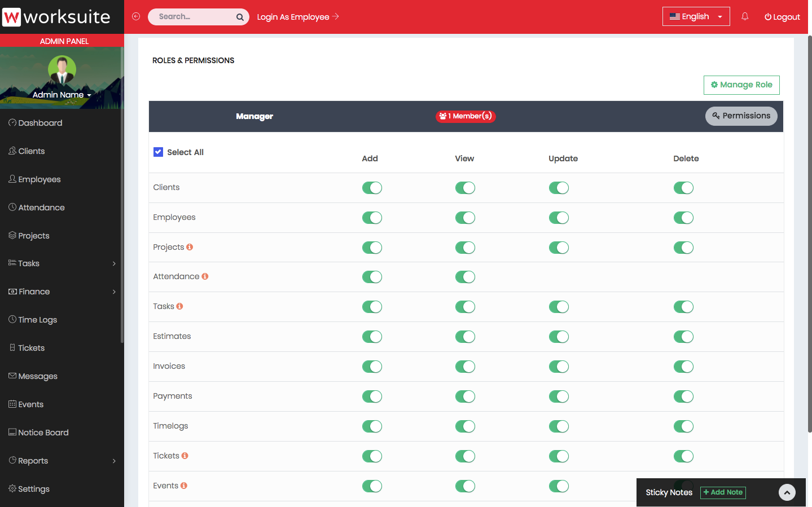The width and height of the screenshot is (812, 507).
Task: Click the search magnifier icon
Action: [240, 17]
